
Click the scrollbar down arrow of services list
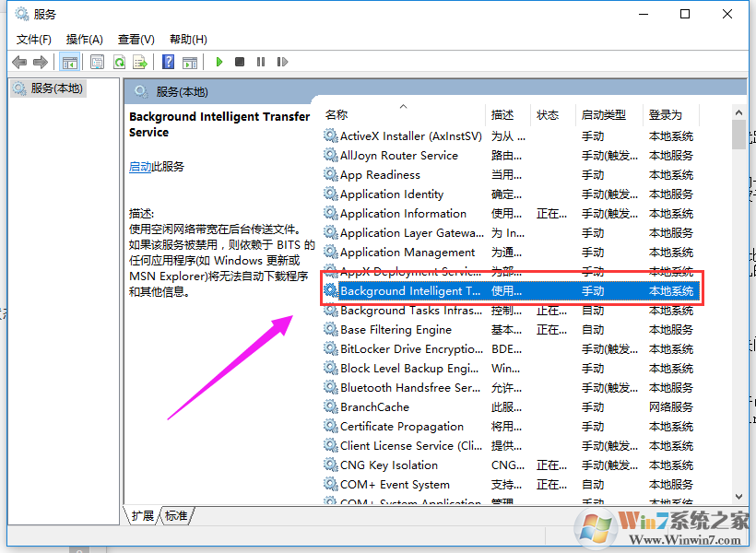(738, 496)
